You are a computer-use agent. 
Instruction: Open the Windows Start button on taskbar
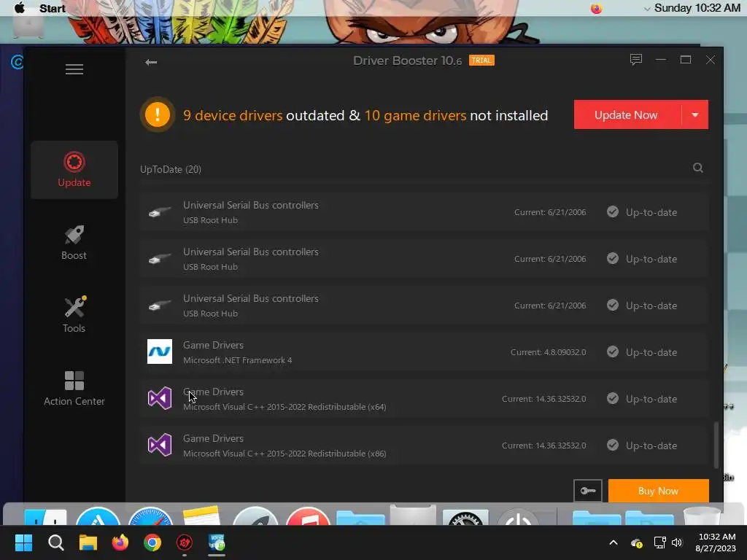point(23,542)
